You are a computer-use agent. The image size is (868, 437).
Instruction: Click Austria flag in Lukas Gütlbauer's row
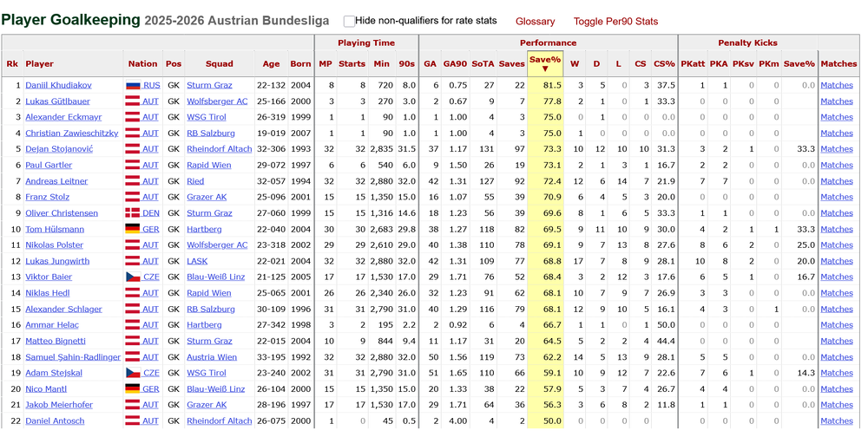coord(132,101)
